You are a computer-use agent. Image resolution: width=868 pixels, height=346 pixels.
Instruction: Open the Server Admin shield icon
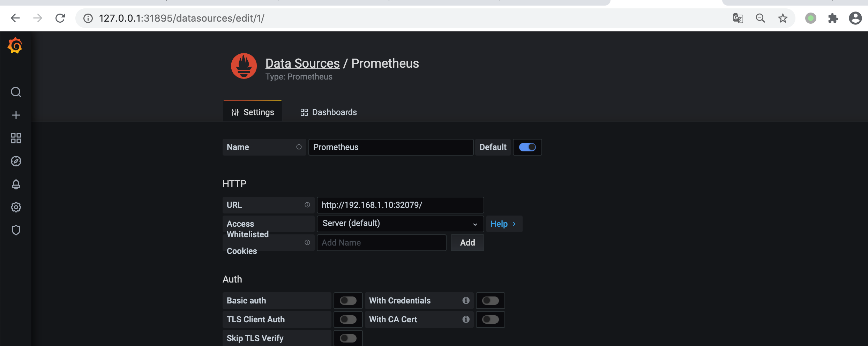(x=16, y=230)
